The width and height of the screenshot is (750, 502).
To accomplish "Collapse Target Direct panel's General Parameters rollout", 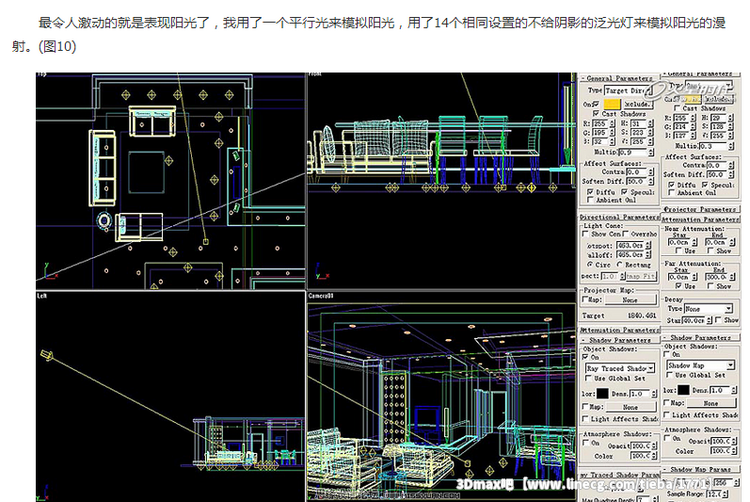I will pyautogui.click(x=619, y=78).
